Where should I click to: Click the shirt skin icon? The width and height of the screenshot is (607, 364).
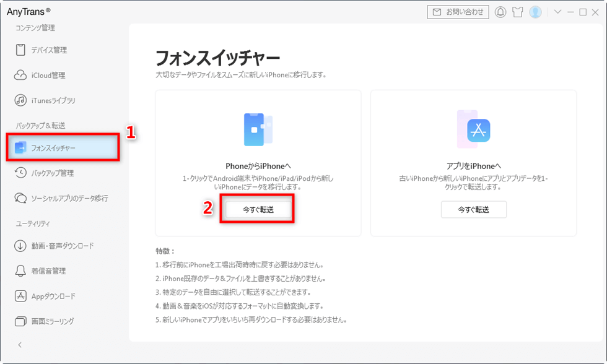pos(518,12)
